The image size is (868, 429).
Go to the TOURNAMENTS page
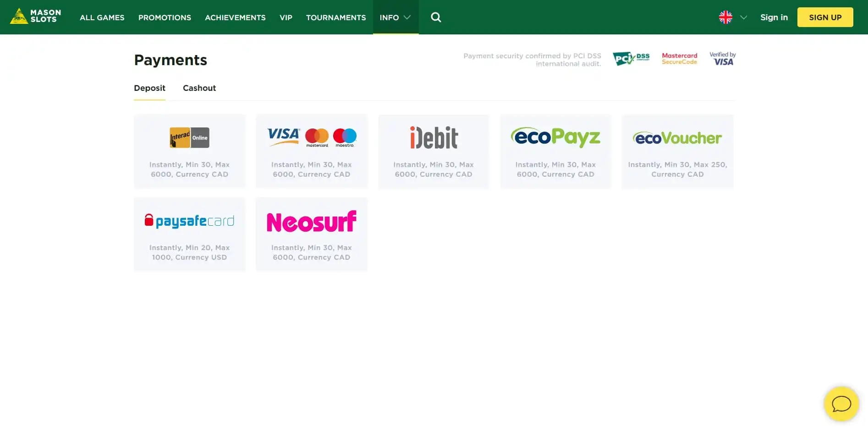point(336,17)
